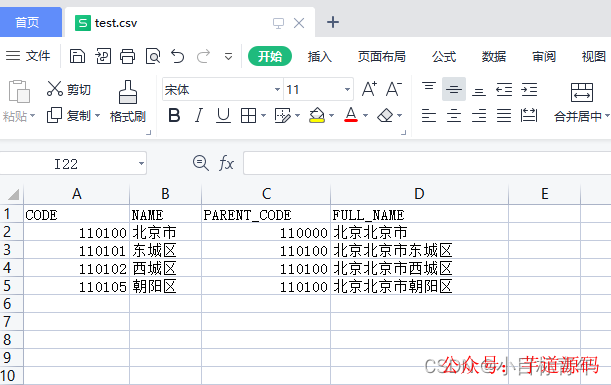The width and height of the screenshot is (611, 385).
Task: Open fill color dropdown arrow
Action: 332,116
